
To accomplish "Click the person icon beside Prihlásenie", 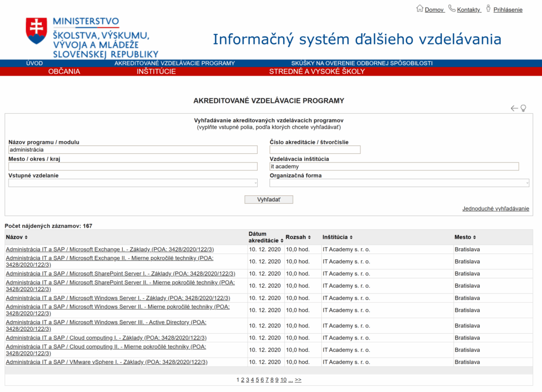I will tap(489, 8).
